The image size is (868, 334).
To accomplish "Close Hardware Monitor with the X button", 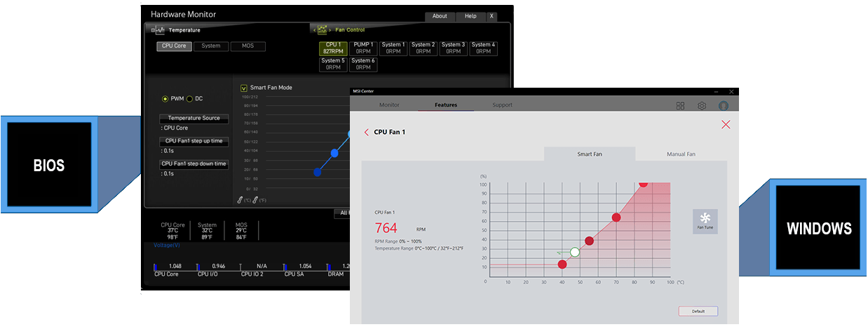I will pos(491,16).
